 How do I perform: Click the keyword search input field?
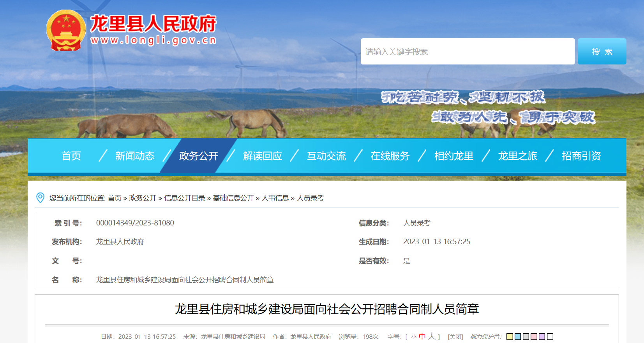pos(468,51)
